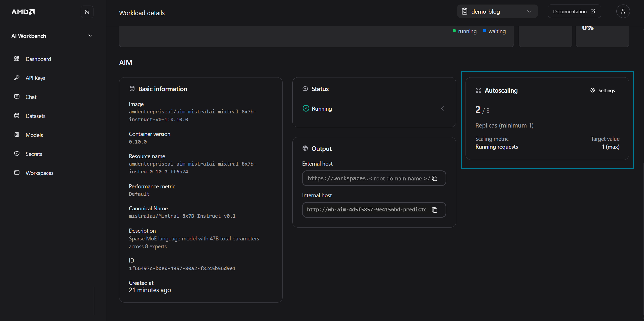Open the Dashboard page
This screenshot has width=644, height=321.
(x=38, y=59)
